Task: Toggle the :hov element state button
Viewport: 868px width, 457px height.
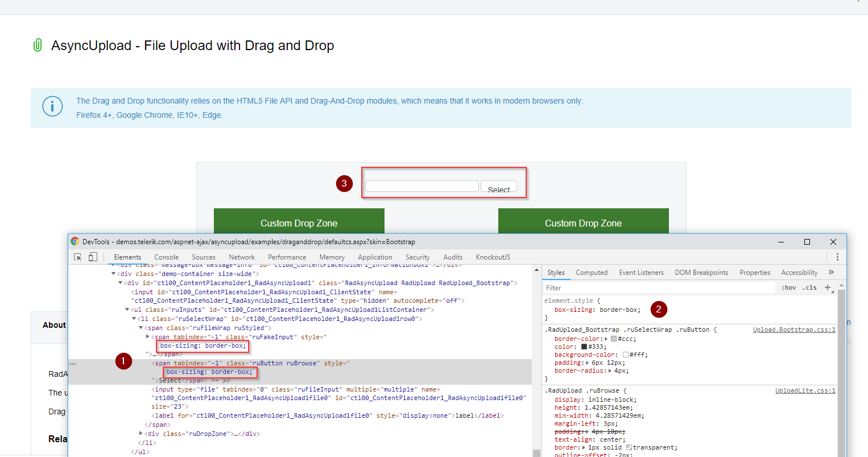Action: pyautogui.click(x=789, y=288)
